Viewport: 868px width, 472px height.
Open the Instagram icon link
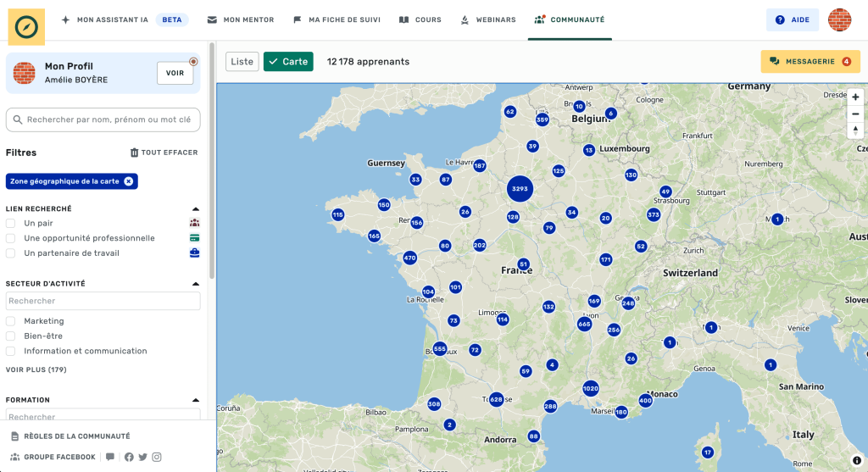coord(157,458)
